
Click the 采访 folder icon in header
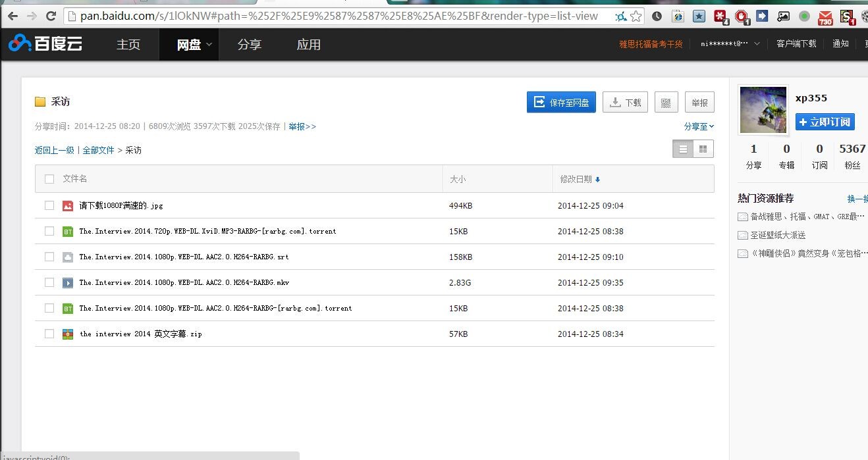click(40, 101)
